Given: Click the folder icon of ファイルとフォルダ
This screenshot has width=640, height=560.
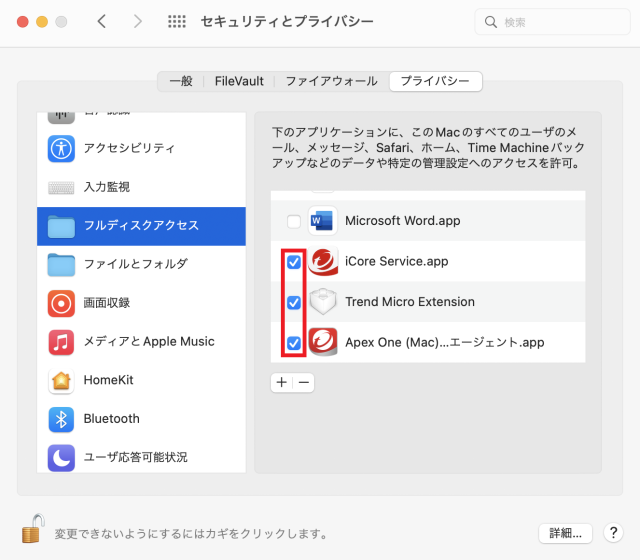Looking at the screenshot, I should pos(61,265).
